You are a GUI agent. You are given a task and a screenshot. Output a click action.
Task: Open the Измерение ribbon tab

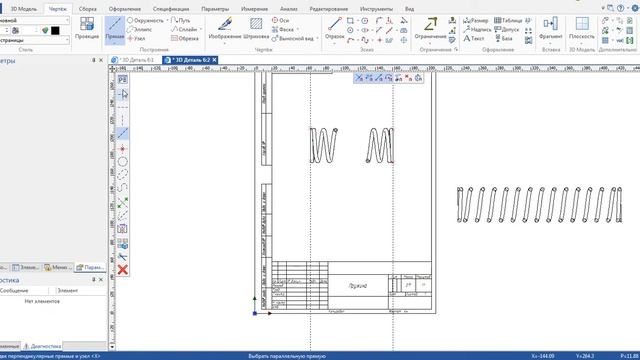click(254, 9)
